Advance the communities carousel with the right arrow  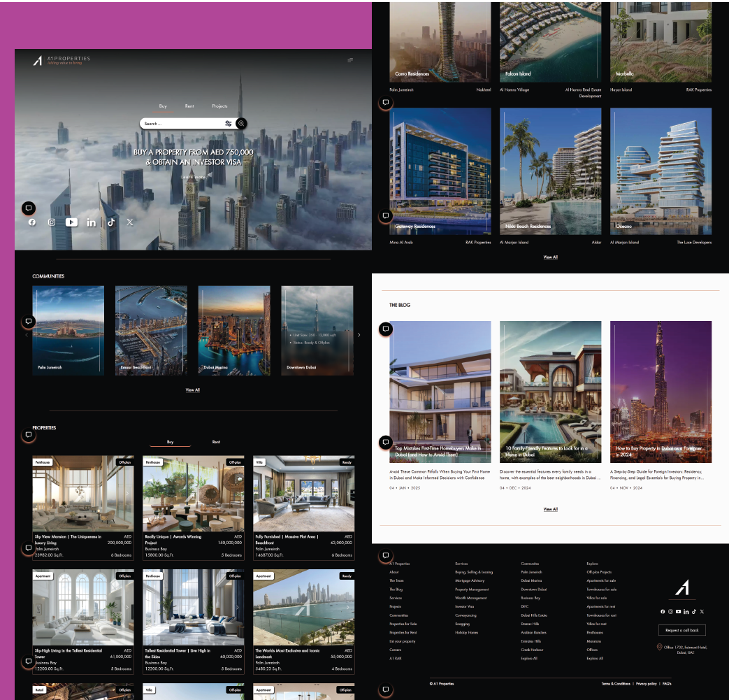click(x=359, y=335)
